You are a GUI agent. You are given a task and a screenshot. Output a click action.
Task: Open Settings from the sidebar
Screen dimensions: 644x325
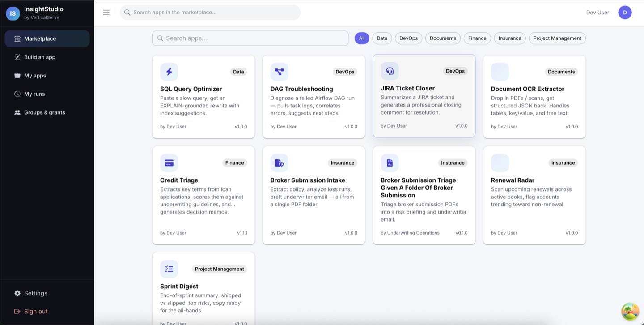pos(47,293)
